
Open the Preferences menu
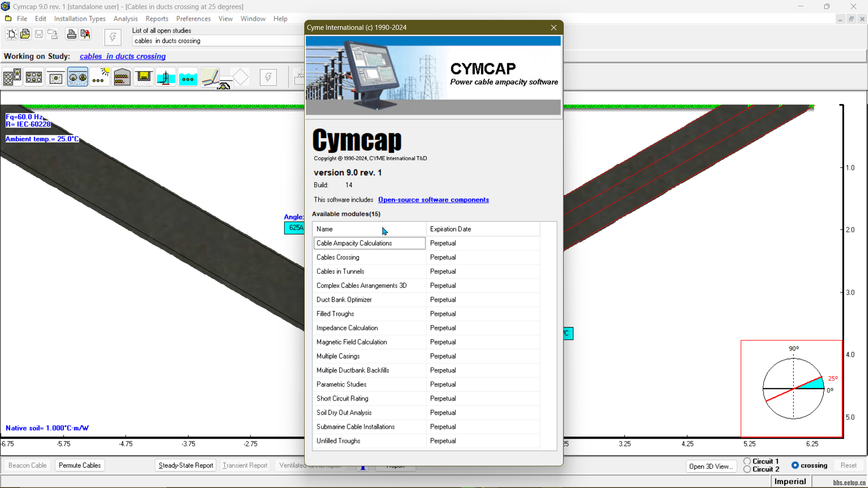click(x=193, y=19)
